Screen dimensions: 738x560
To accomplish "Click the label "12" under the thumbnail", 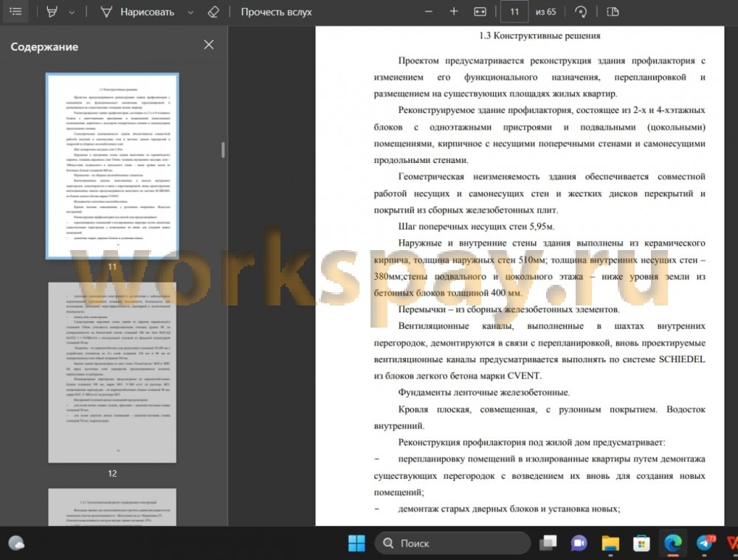I will tap(112, 474).
